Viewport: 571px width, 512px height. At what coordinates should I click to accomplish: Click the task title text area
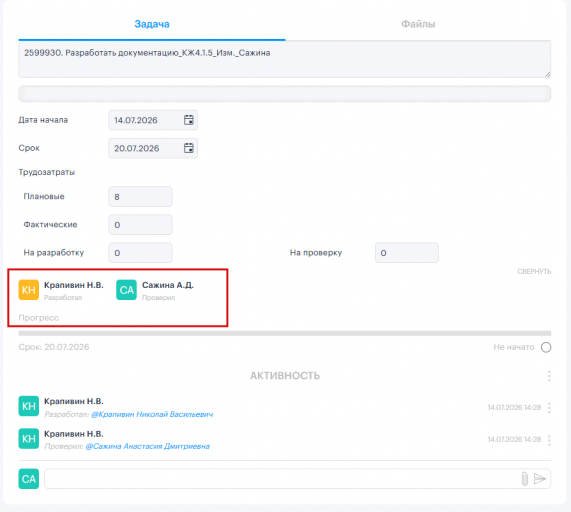(284, 59)
